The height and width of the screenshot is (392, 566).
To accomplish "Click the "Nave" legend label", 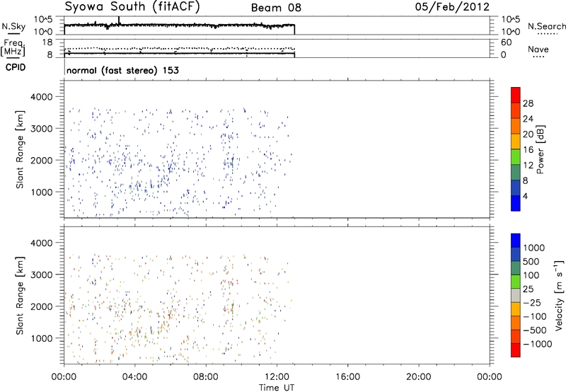I will 538,50.
